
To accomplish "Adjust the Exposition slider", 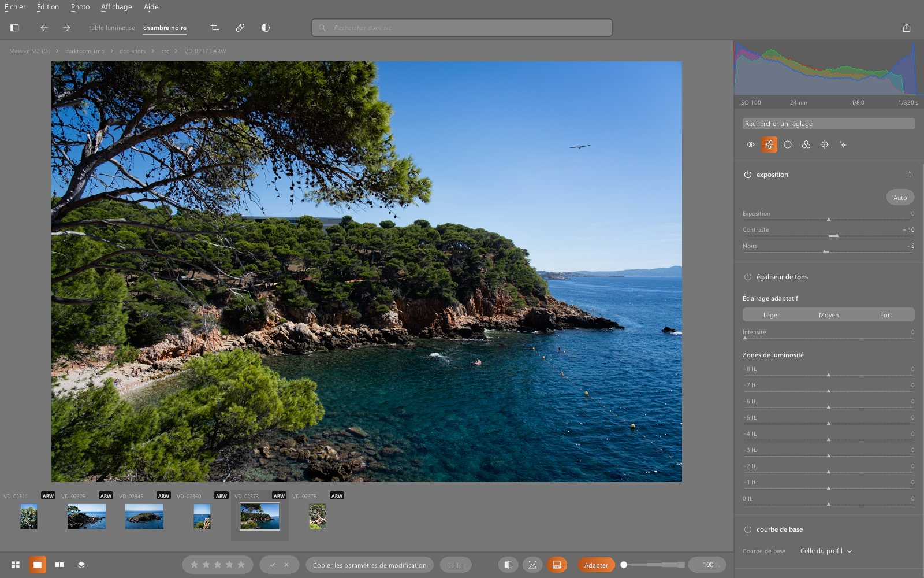I will point(829,220).
